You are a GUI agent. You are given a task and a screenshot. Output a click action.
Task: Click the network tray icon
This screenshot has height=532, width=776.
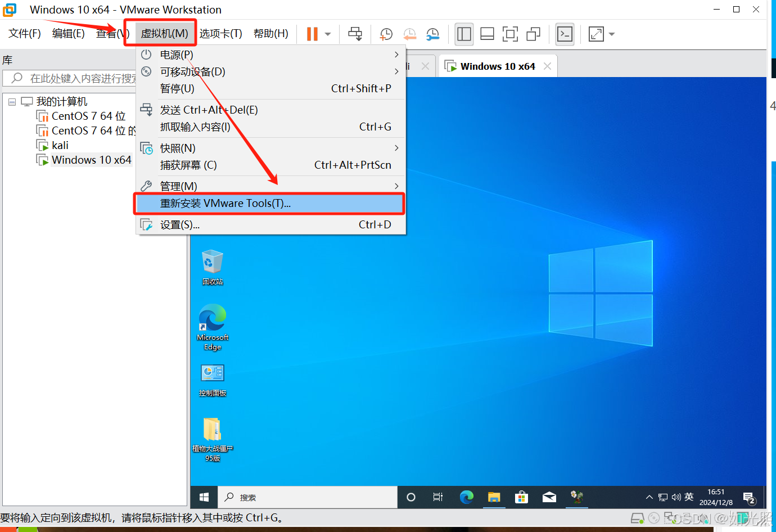pos(662,497)
